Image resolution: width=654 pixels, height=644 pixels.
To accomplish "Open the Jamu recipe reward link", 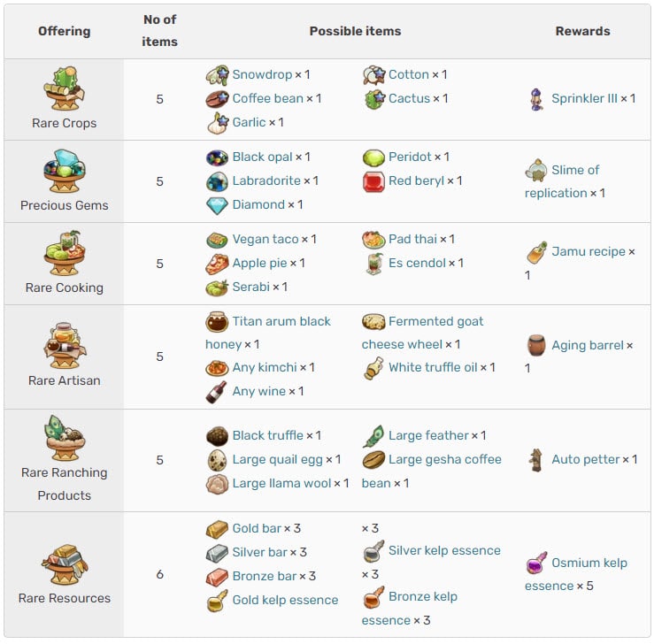I will point(589,252).
